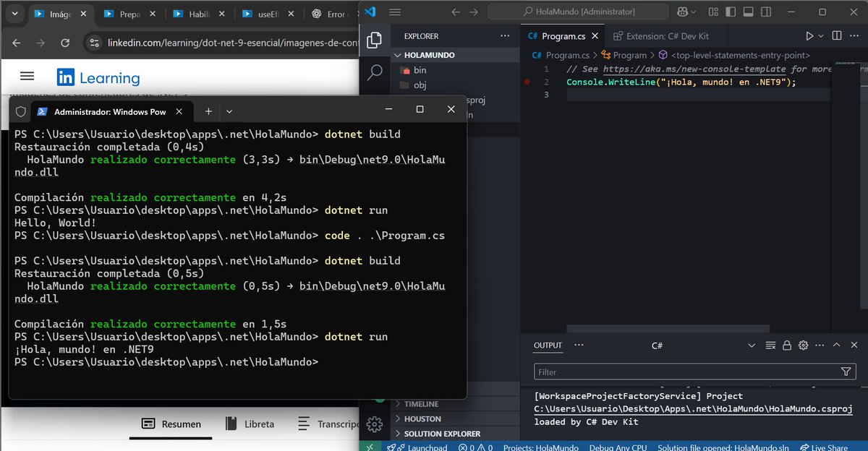Clear the output with the clear icon
This screenshot has width=868, height=451.
(x=771, y=345)
